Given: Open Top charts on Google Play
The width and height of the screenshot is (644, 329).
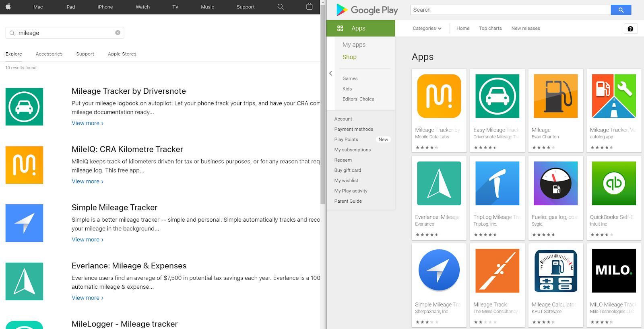Looking at the screenshot, I should [490, 29].
